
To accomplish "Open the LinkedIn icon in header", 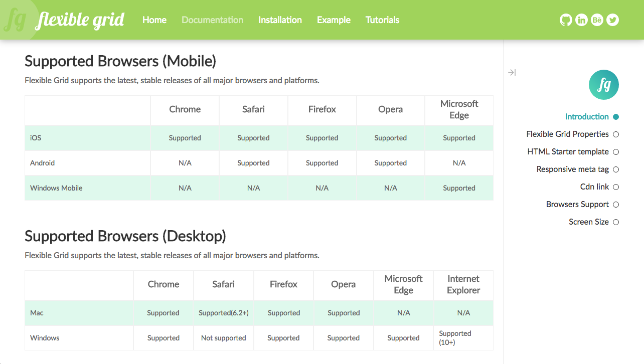I will (581, 20).
